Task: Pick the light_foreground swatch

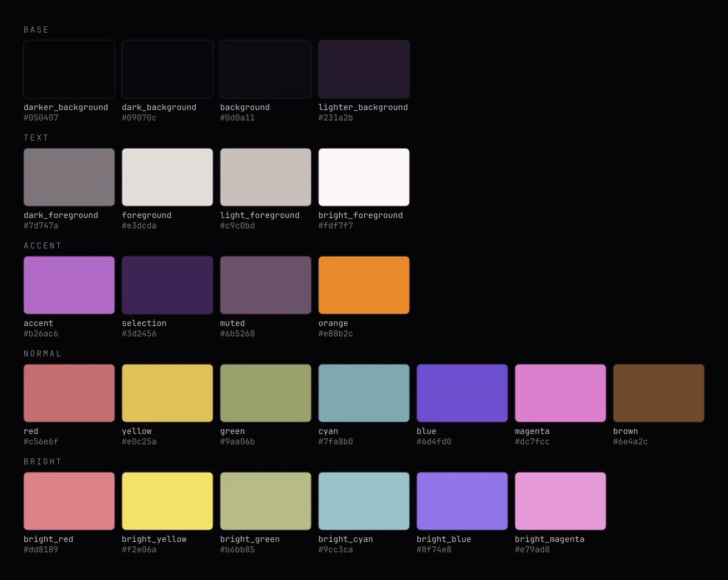Action: [x=266, y=177]
